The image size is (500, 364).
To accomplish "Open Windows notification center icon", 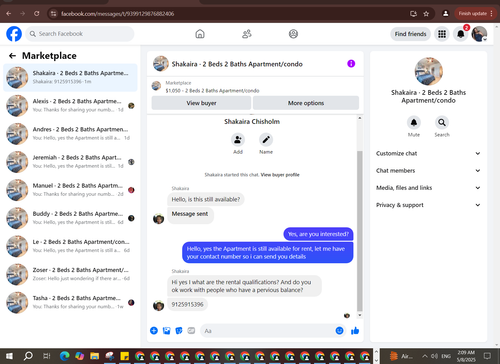I will (x=487, y=356).
